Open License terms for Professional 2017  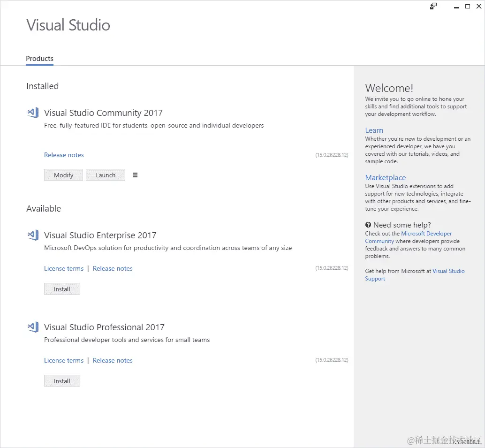64,360
